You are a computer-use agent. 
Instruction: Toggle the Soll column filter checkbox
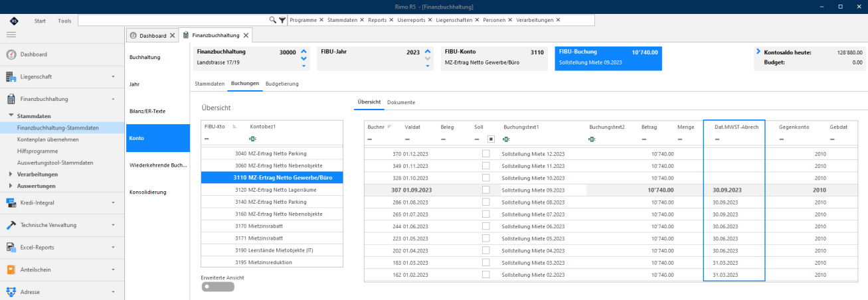tap(491, 139)
